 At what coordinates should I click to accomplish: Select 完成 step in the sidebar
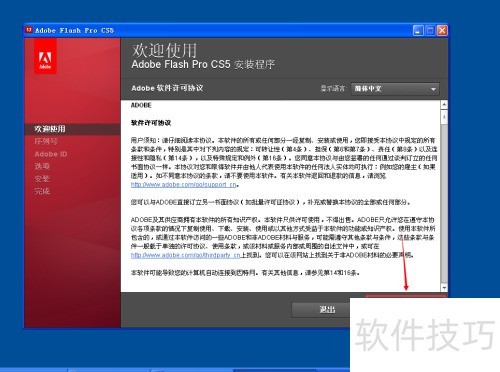(x=42, y=191)
